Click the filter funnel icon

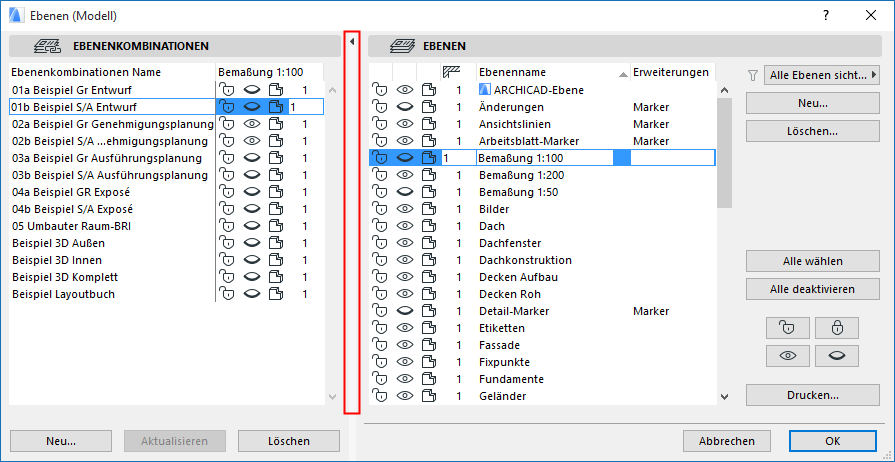(753, 75)
